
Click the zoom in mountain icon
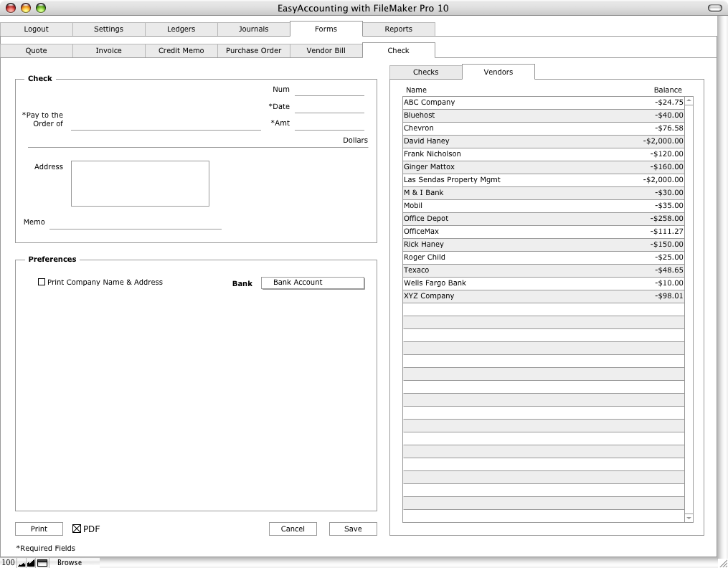pos(31,563)
